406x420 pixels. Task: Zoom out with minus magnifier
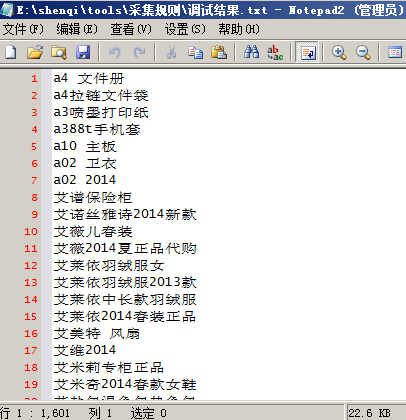click(363, 52)
